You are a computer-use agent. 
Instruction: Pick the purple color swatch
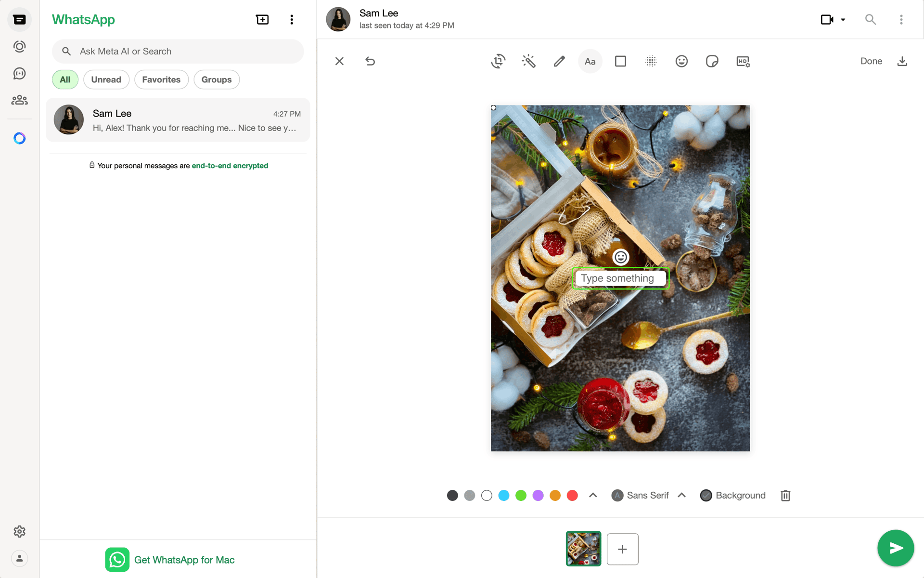(538, 495)
